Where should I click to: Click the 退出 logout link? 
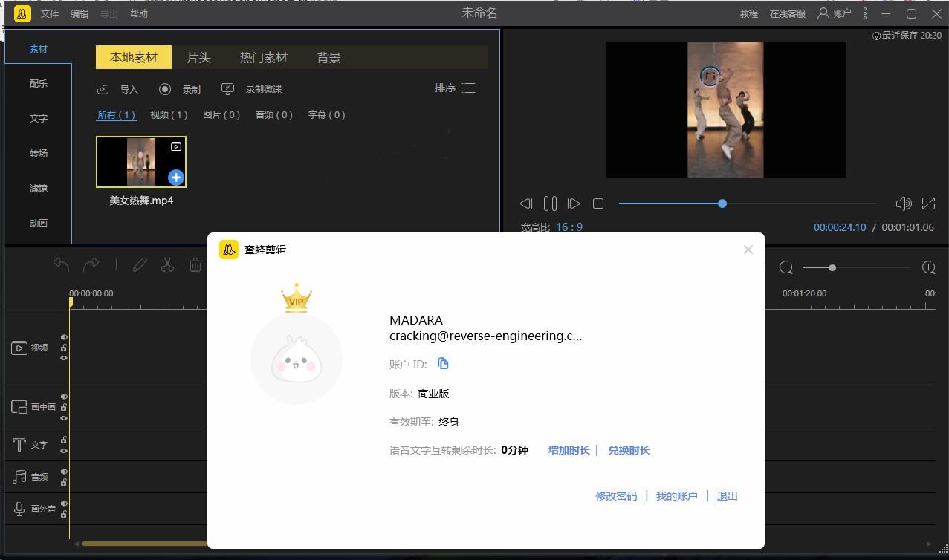727,496
